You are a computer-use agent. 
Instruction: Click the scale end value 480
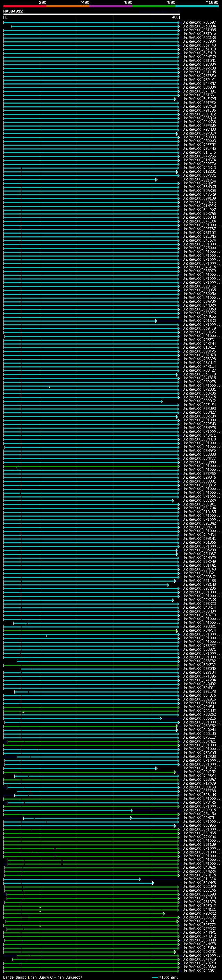(175, 17)
